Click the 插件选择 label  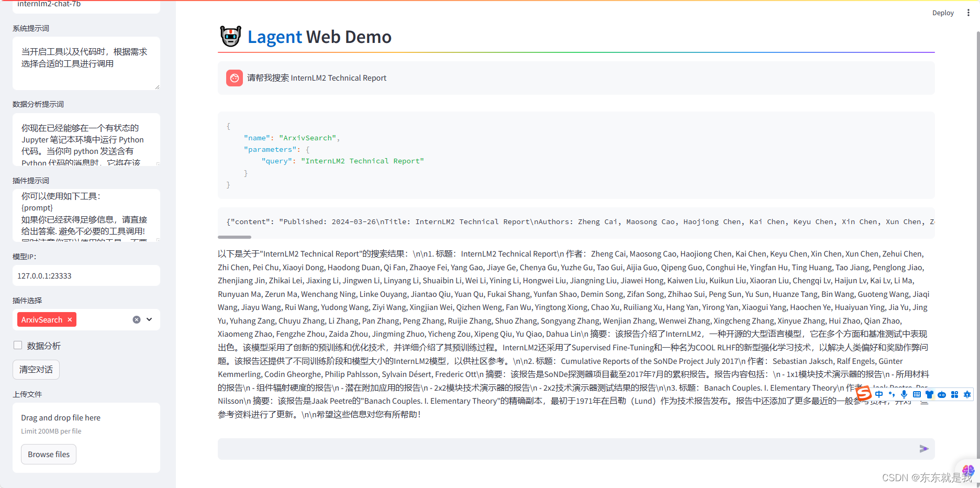[27, 301]
